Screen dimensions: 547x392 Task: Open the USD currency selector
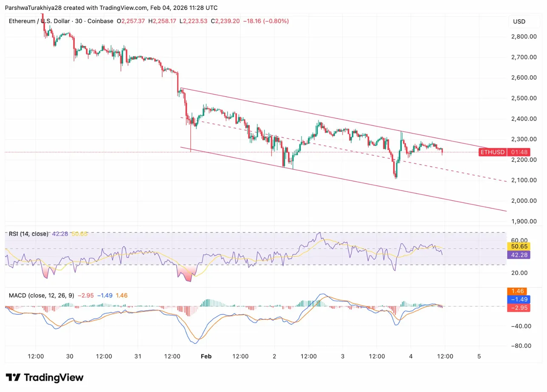tap(519, 21)
